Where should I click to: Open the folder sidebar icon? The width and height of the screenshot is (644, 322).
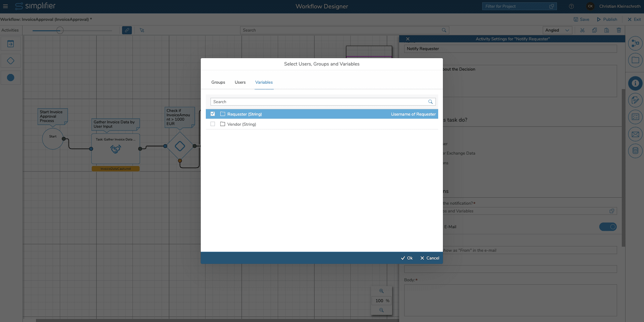(x=635, y=60)
